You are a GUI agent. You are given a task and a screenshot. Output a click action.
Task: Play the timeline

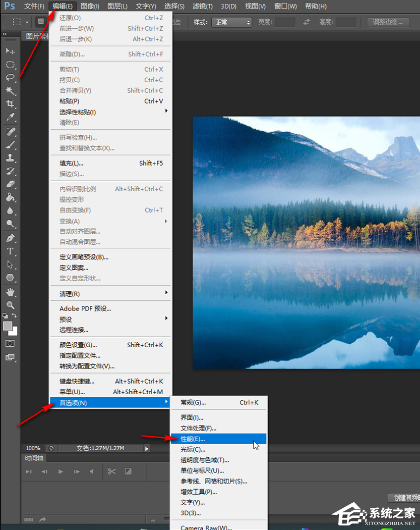point(61,471)
